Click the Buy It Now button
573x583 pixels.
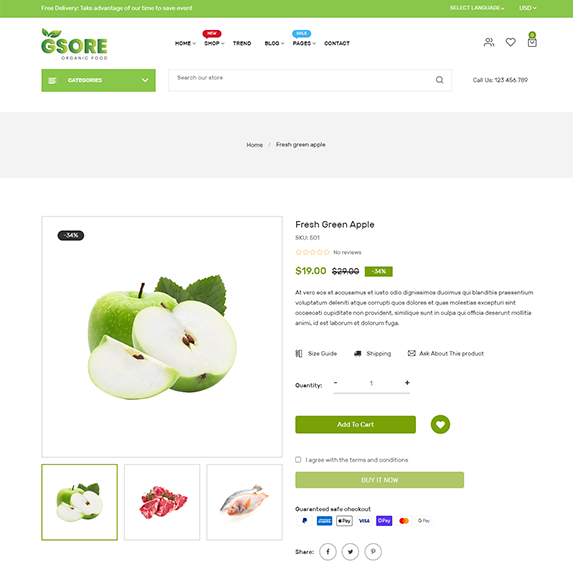click(380, 480)
